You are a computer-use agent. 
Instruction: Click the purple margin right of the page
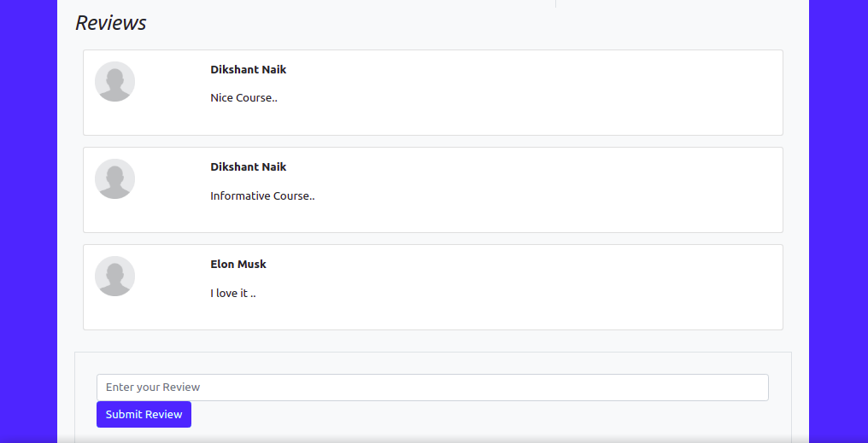coord(838,222)
